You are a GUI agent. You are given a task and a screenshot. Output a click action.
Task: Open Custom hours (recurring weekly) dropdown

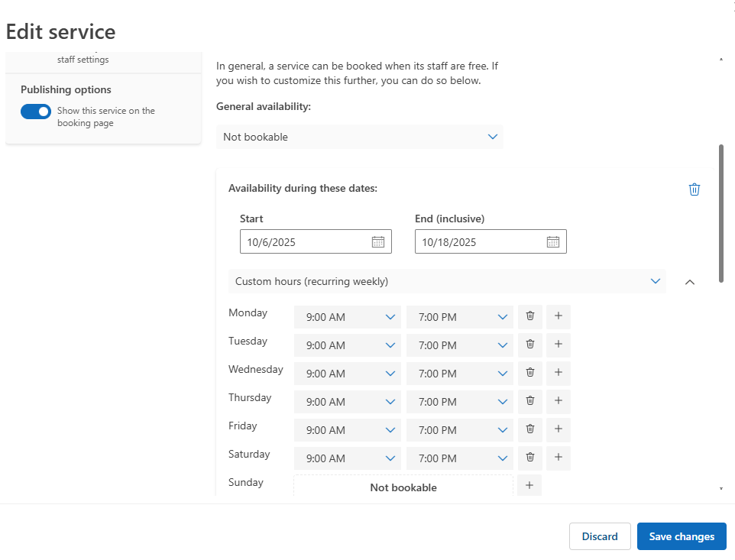point(447,281)
